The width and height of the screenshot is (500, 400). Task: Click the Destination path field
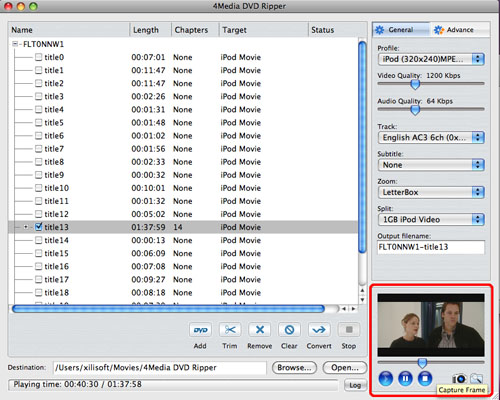[x=160, y=368]
